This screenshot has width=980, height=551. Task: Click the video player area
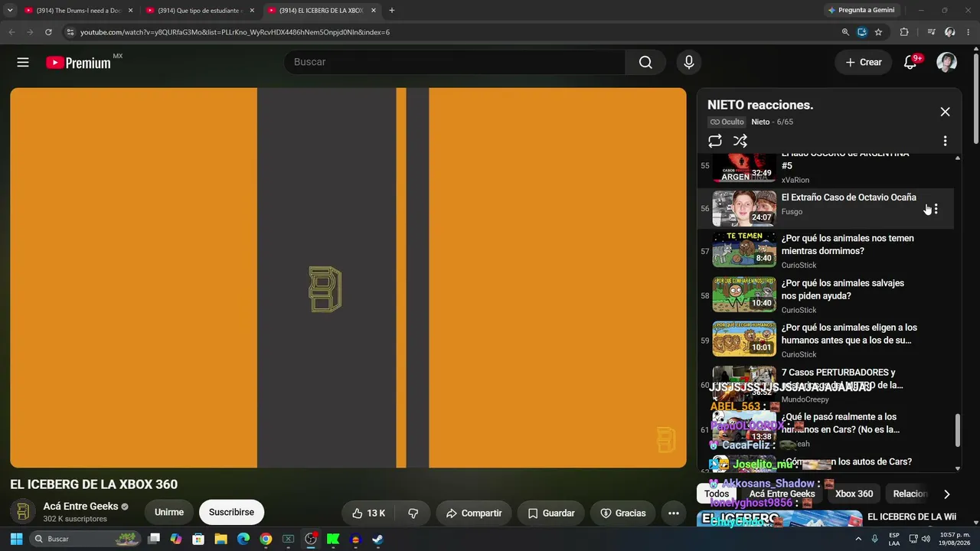pos(348,278)
